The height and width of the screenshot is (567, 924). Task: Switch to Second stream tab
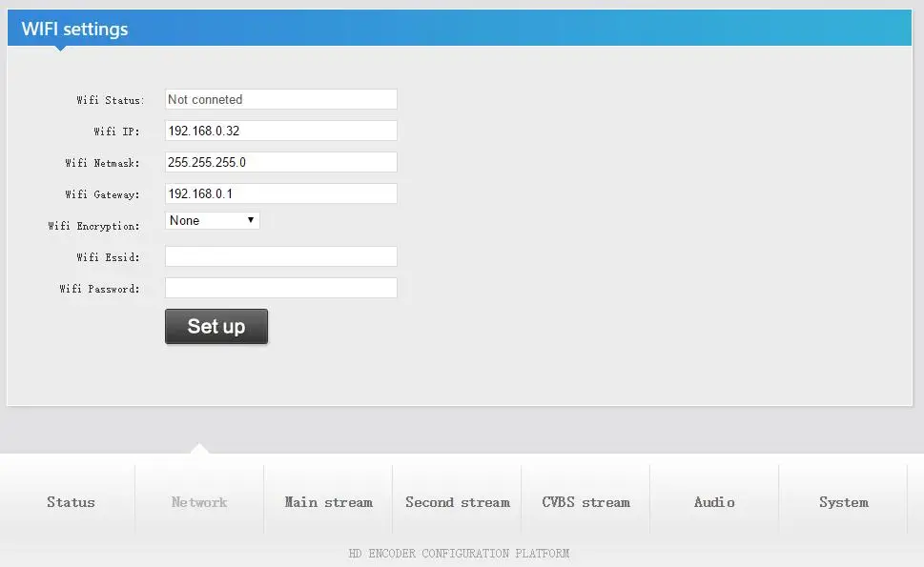[x=458, y=502]
